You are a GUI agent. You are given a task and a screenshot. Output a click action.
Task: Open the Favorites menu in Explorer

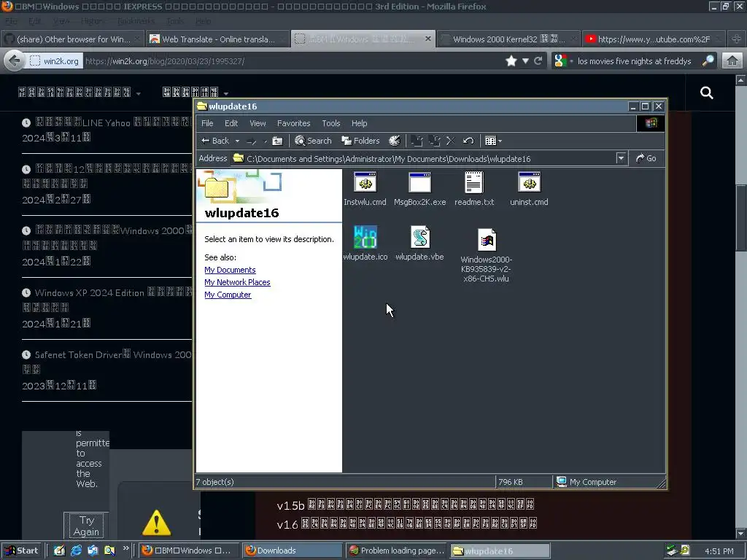click(293, 123)
